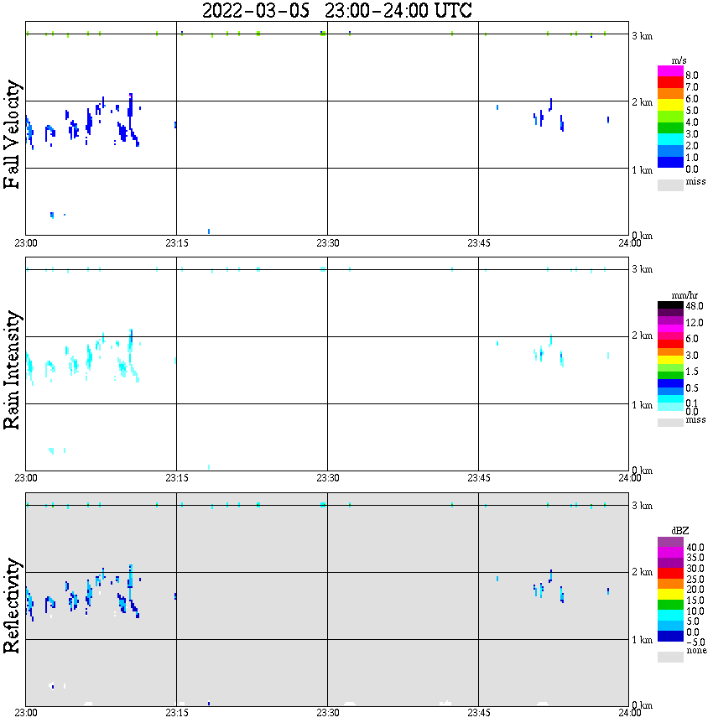
Task: Click the 2 km label beside Reflectivity plot
Action: [642, 571]
